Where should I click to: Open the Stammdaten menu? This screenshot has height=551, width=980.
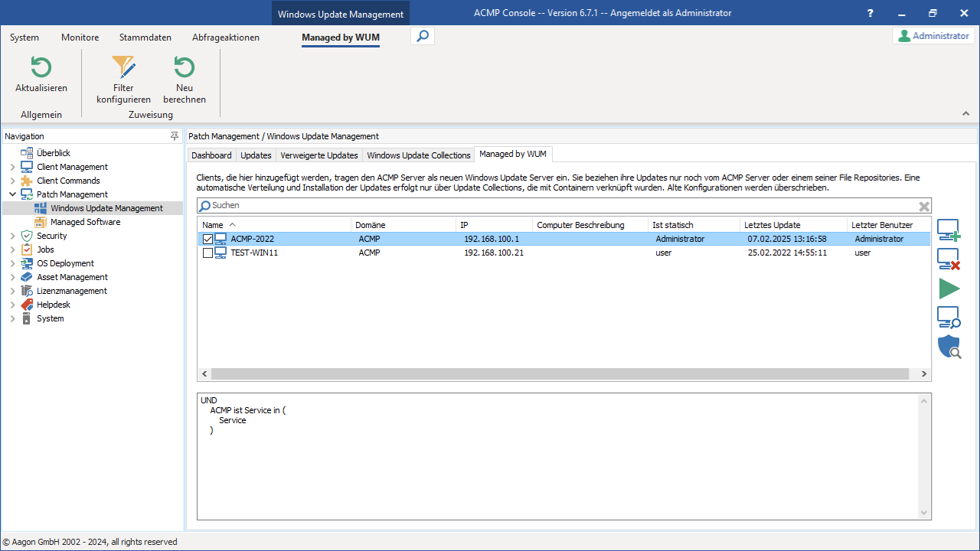point(145,37)
